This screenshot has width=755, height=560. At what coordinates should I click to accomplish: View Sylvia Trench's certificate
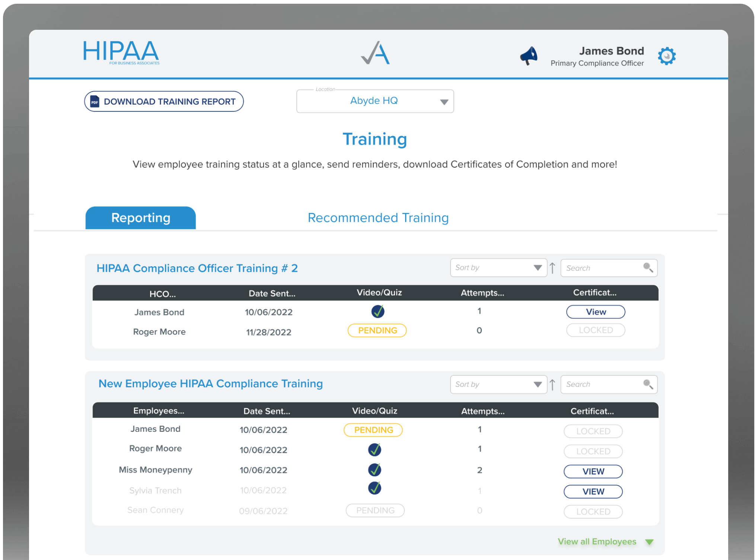click(593, 491)
